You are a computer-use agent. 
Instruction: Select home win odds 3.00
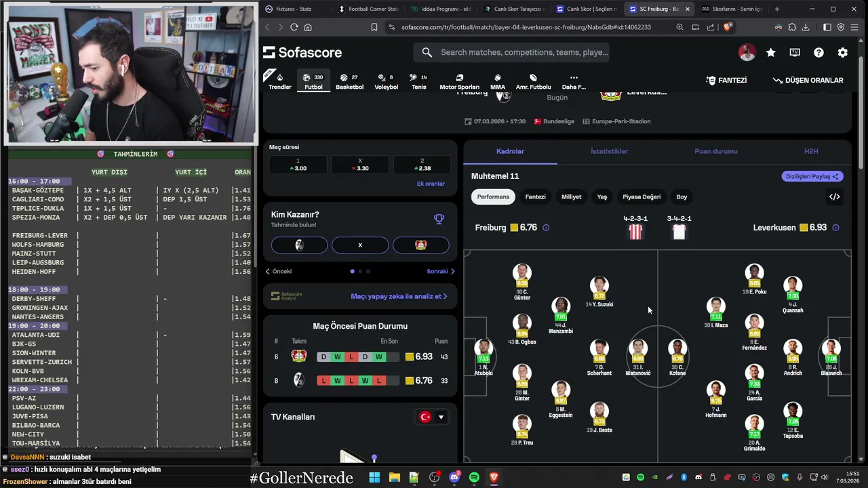[298, 165]
